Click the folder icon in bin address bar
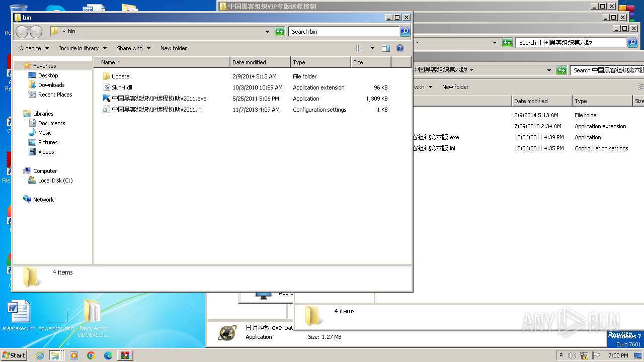644x362 pixels. (54, 31)
